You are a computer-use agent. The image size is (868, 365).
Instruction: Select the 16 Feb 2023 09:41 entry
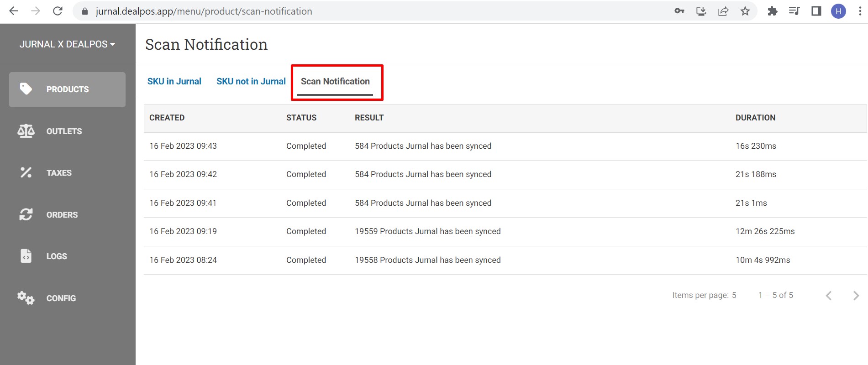coord(505,203)
